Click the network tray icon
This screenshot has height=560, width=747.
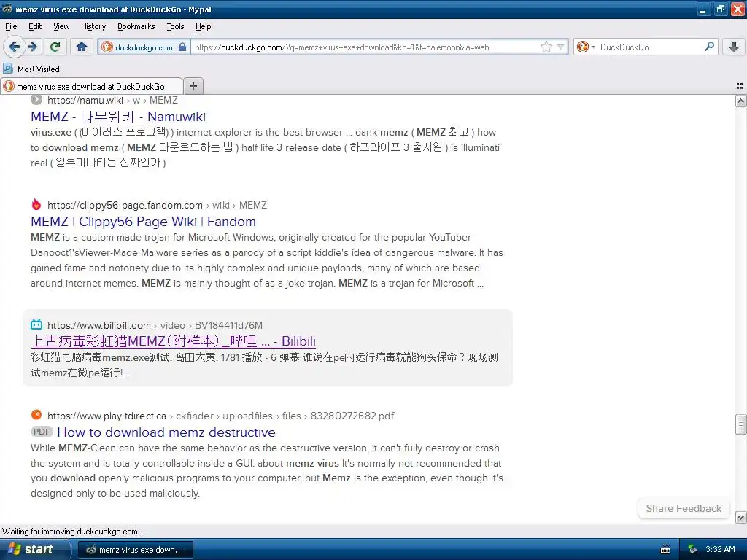click(x=692, y=550)
